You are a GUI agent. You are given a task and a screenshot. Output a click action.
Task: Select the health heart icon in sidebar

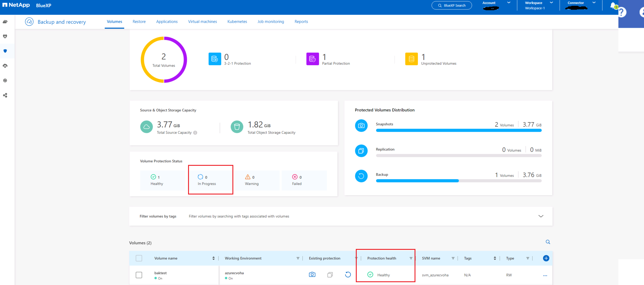[5, 36]
